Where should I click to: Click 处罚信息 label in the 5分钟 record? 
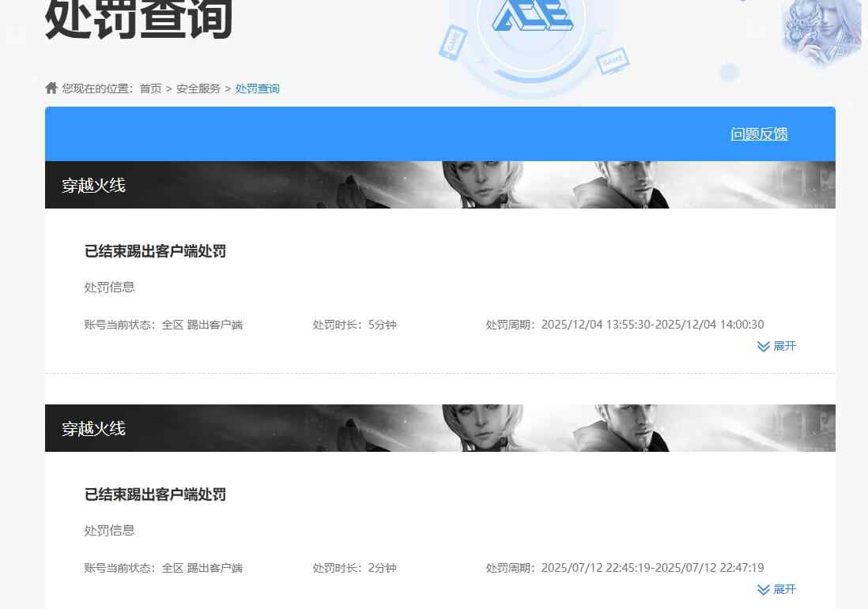pos(110,287)
